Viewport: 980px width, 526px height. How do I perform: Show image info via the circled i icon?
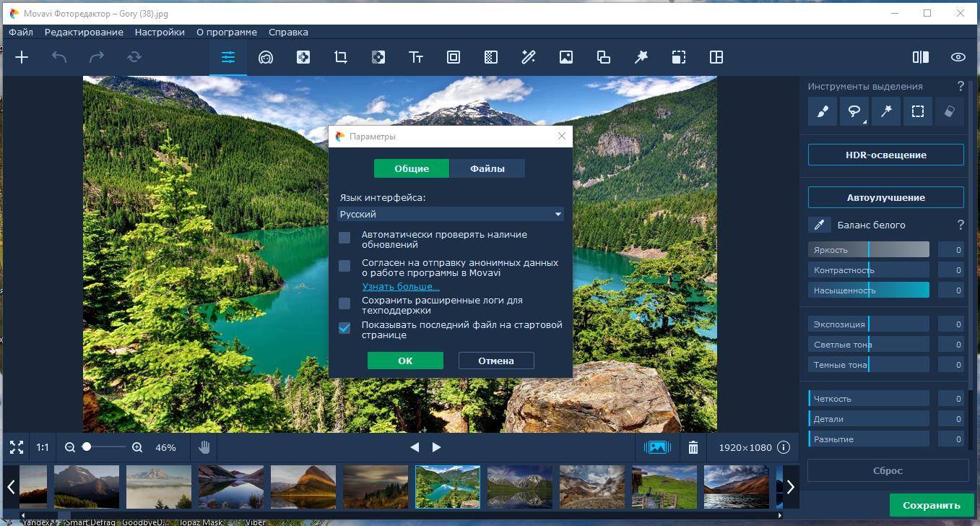(784, 447)
